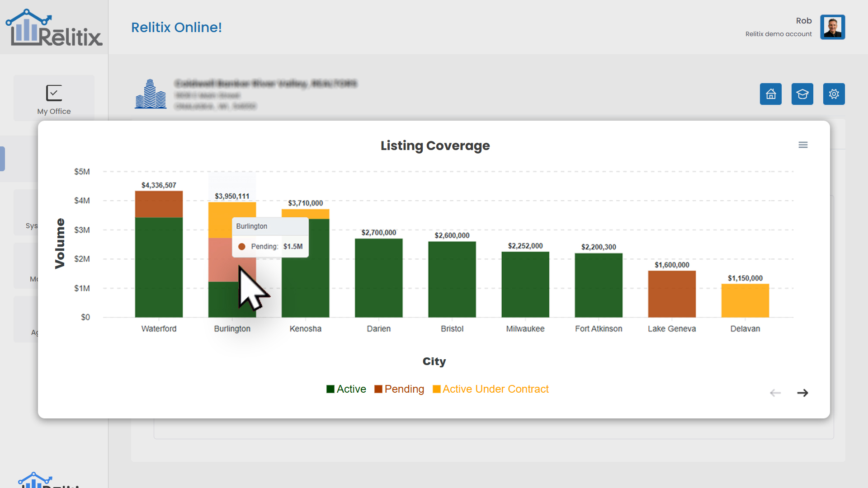Viewport: 868px width, 488px height.
Task: Click the Relitix footer logo at bottom left
Action: [36, 480]
